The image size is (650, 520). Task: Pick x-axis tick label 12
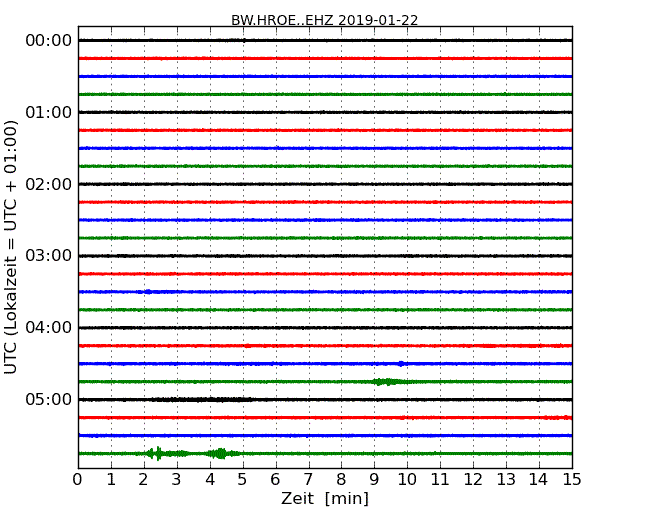coord(473,480)
